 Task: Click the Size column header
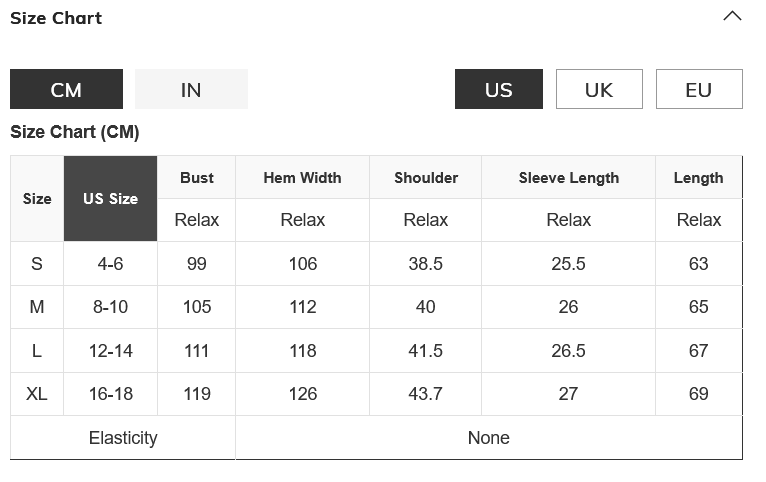tap(37, 199)
